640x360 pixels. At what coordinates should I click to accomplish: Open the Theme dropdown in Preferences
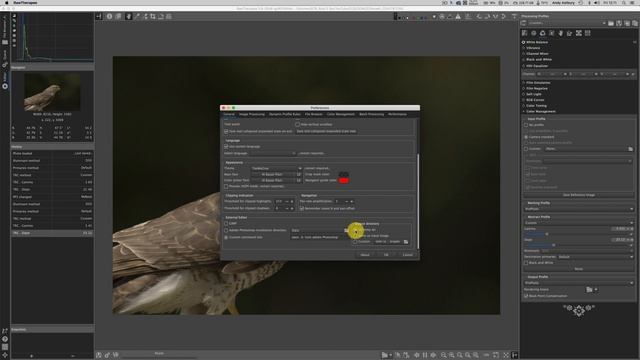click(276, 168)
